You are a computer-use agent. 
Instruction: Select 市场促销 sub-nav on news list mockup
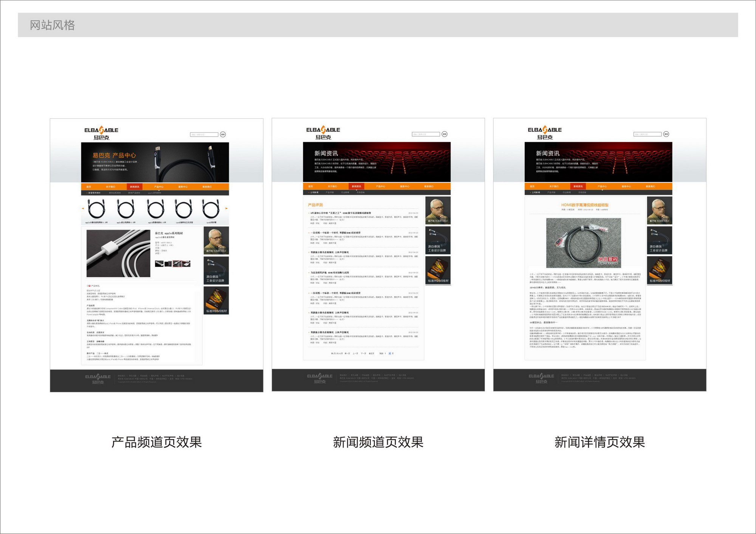pyautogui.click(x=360, y=193)
